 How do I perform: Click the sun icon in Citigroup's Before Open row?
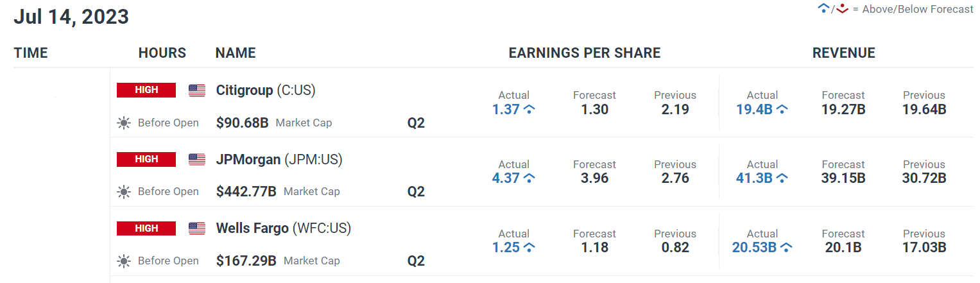124,123
